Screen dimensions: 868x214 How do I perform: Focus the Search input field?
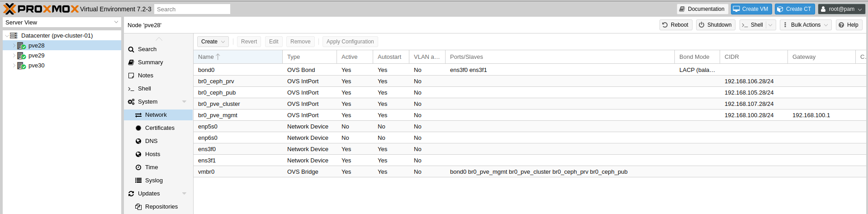(x=192, y=9)
